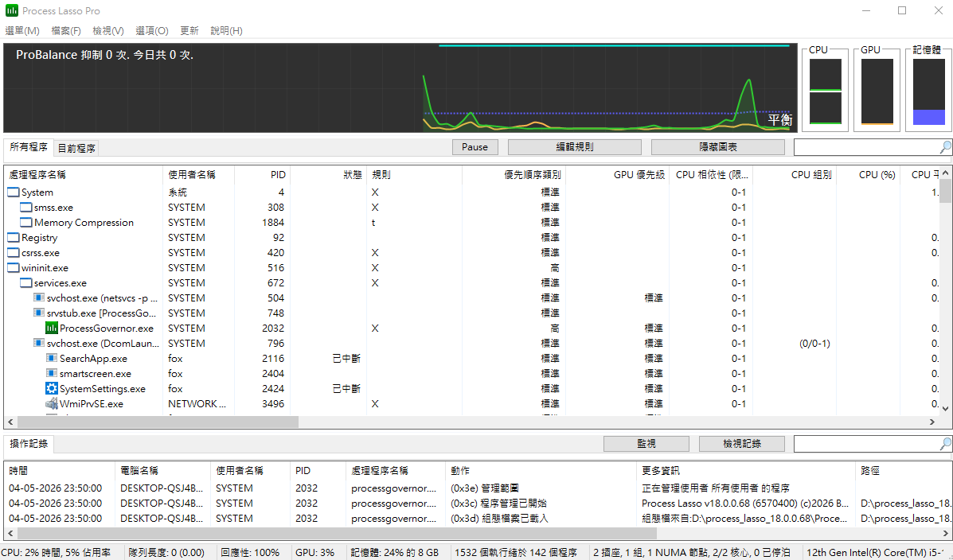Click the smartscreen.exe process icon

(x=52, y=374)
